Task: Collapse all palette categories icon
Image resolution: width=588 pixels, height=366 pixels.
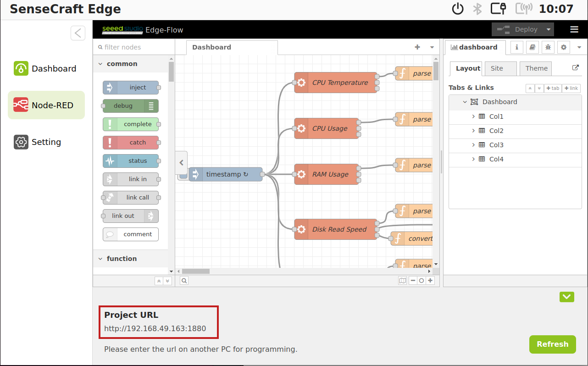Action: click(159, 281)
